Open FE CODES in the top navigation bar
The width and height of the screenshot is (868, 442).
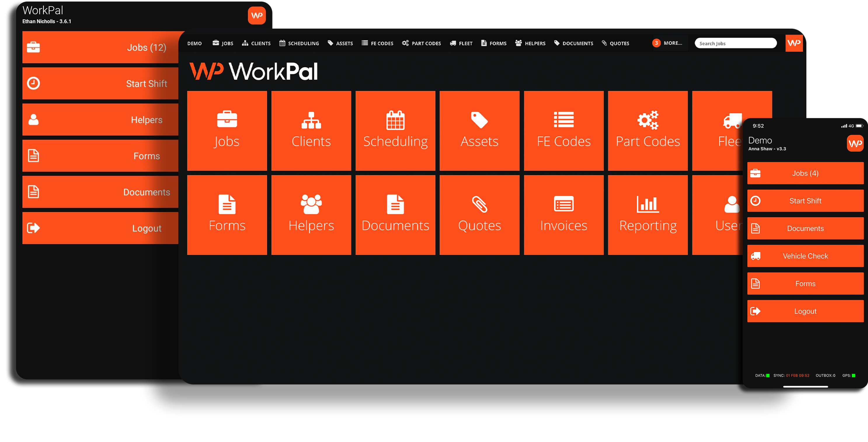tap(377, 43)
